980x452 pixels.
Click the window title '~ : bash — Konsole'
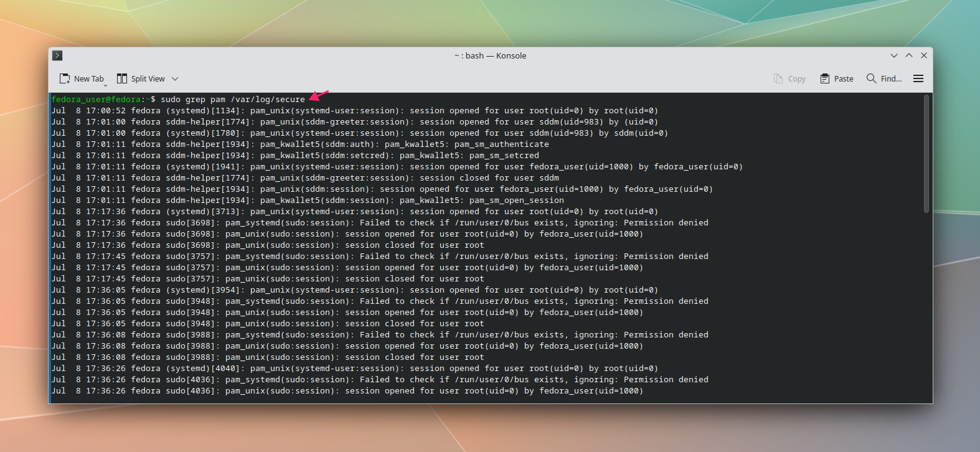click(x=491, y=55)
